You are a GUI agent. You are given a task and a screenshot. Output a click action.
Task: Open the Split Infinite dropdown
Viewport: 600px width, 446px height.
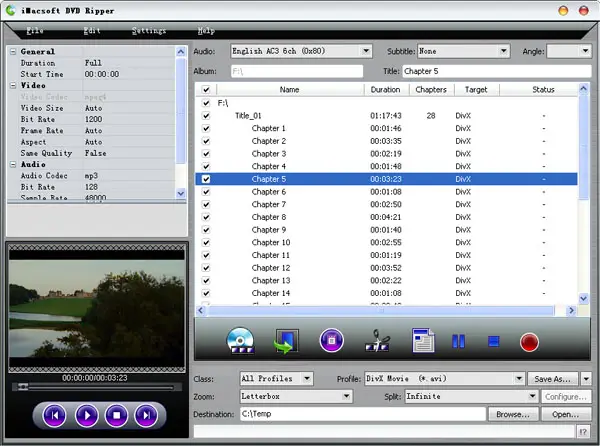pyautogui.click(x=532, y=396)
